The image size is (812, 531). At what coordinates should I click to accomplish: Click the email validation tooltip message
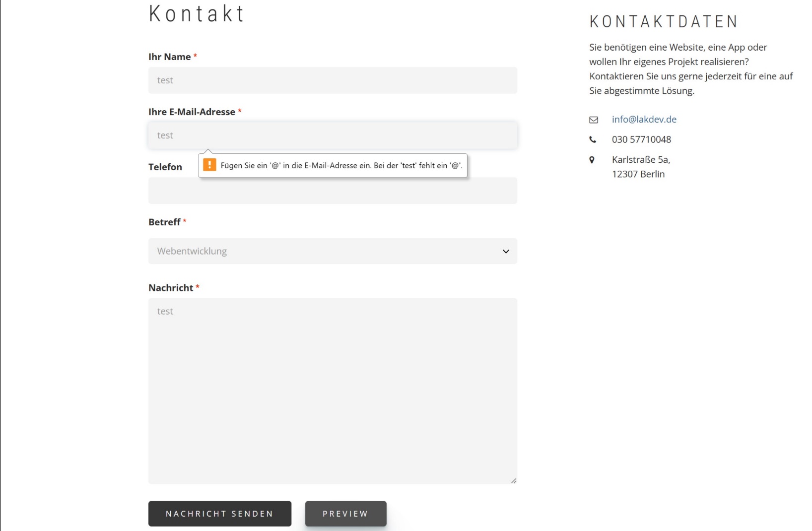click(x=341, y=166)
